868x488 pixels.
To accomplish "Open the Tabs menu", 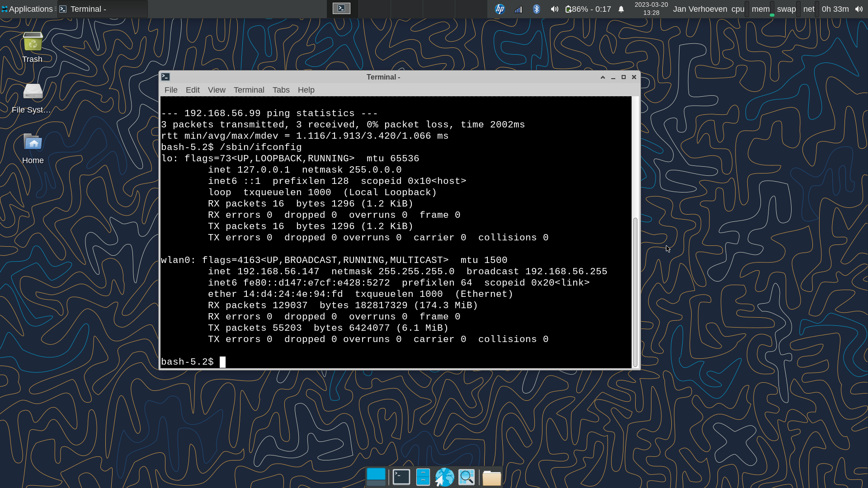I will [281, 90].
